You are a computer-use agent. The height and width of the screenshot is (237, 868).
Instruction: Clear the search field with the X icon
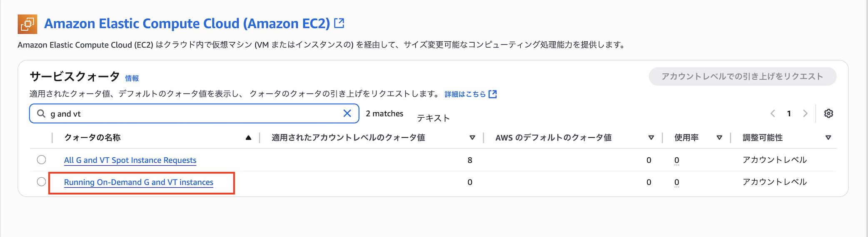click(x=347, y=113)
